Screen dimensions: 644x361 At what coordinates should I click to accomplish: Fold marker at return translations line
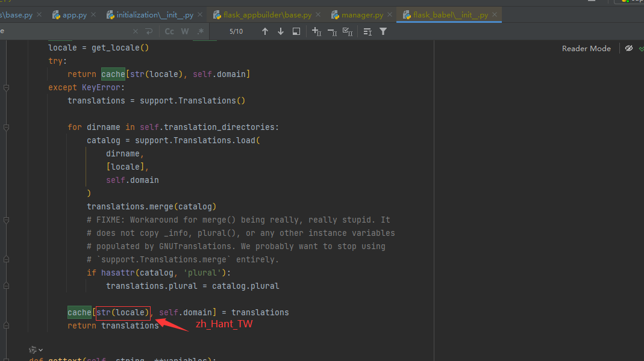pyautogui.click(x=6, y=326)
